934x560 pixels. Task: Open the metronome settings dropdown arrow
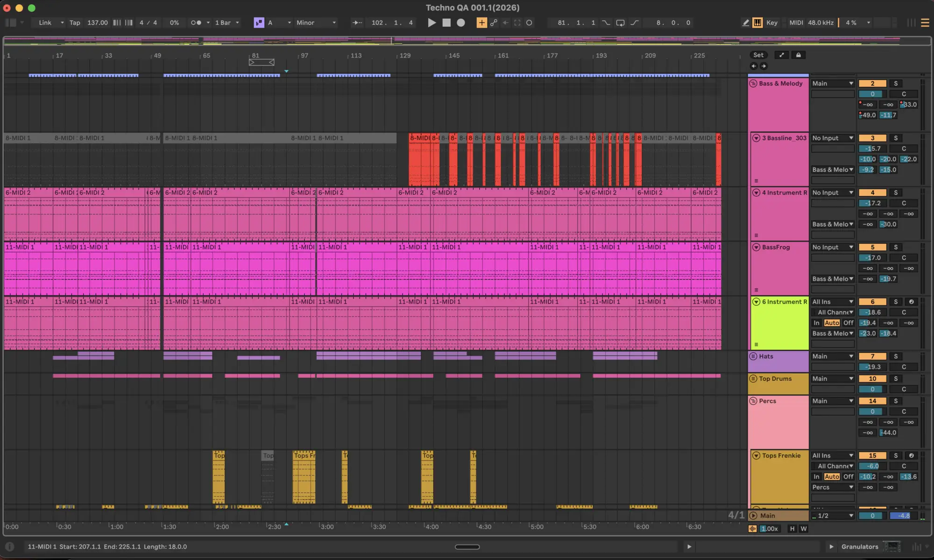[208, 22]
